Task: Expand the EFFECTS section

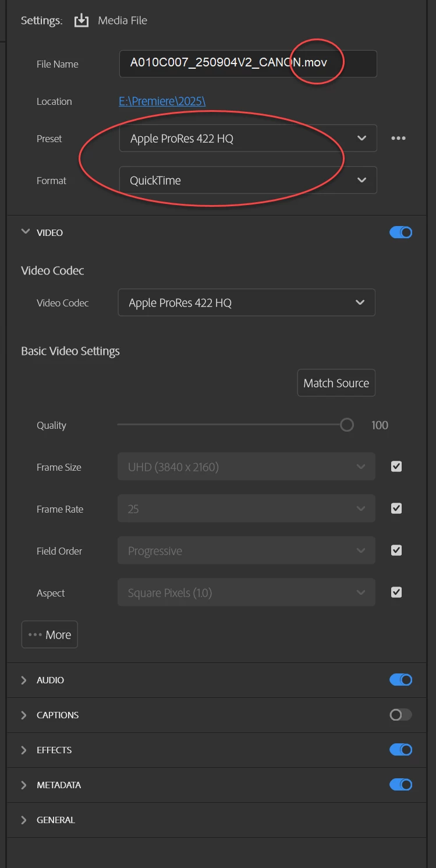Action: pyautogui.click(x=24, y=750)
